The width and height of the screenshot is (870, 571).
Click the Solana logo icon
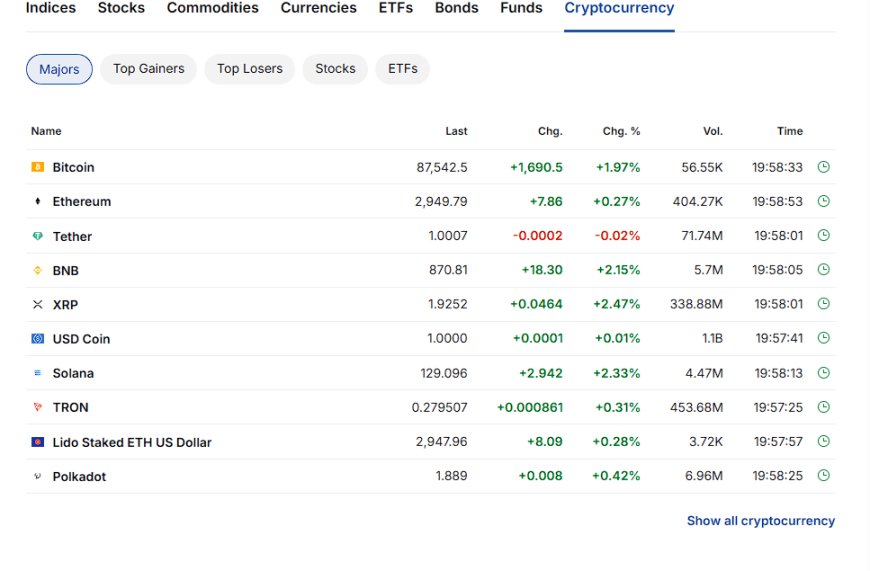pyautogui.click(x=38, y=373)
